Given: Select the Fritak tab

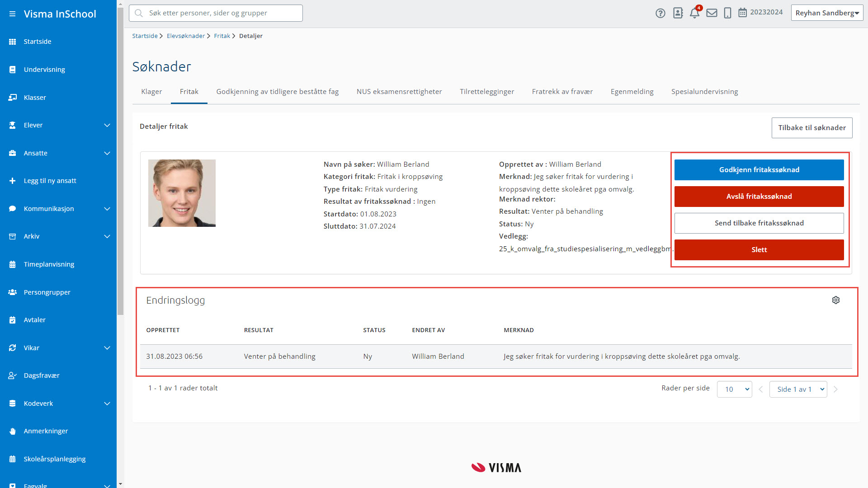Looking at the screenshot, I should [x=189, y=92].
